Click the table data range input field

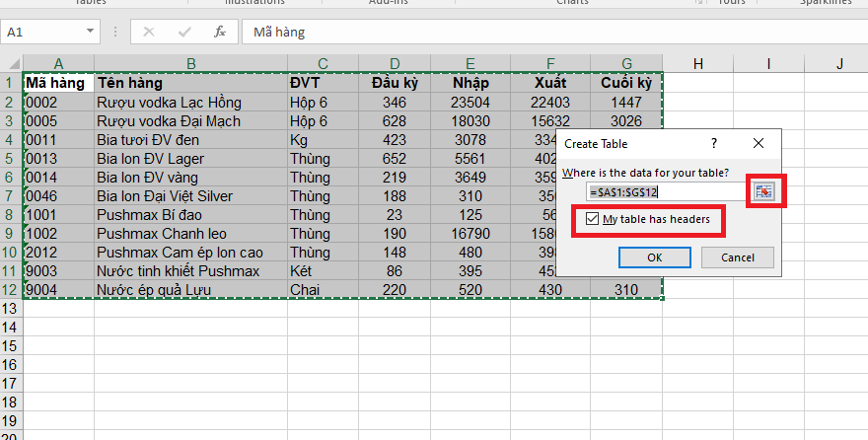666,191
